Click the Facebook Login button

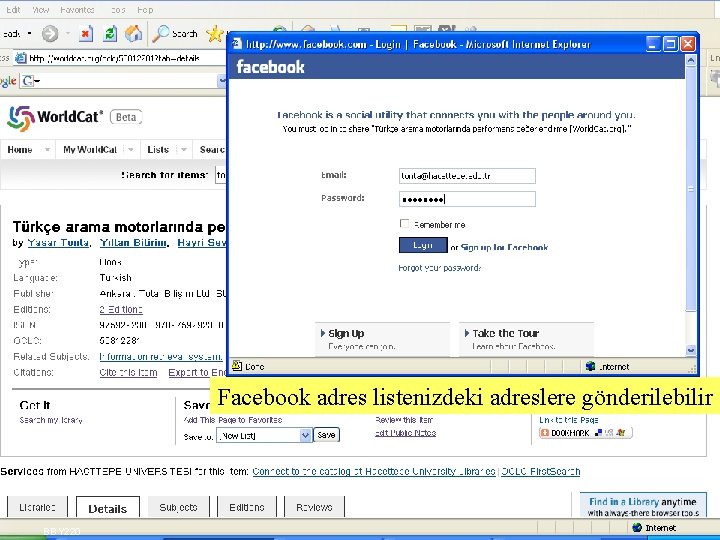(x=423, y=245)
